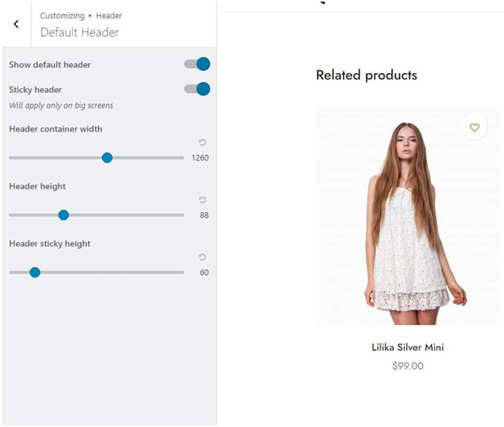Screen dimensions: 504x427
Task: Click the Default Header section title
Action: pyautogui.click(x=79, y=33)
